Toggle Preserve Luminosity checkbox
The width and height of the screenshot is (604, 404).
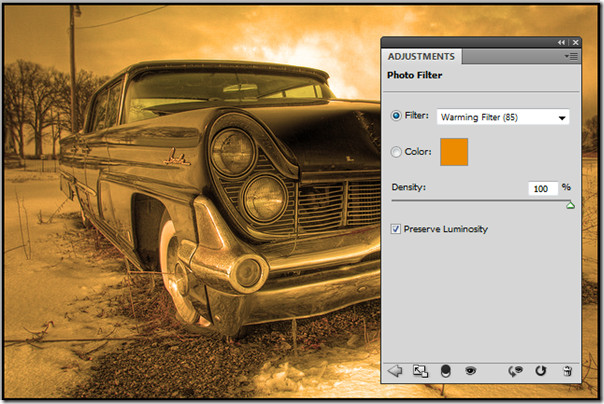tap(395, 229)
